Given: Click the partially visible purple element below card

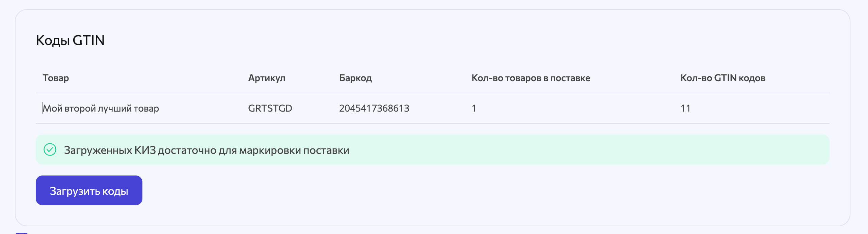Looking at the screenshot, I should click(x=22, y=233).
